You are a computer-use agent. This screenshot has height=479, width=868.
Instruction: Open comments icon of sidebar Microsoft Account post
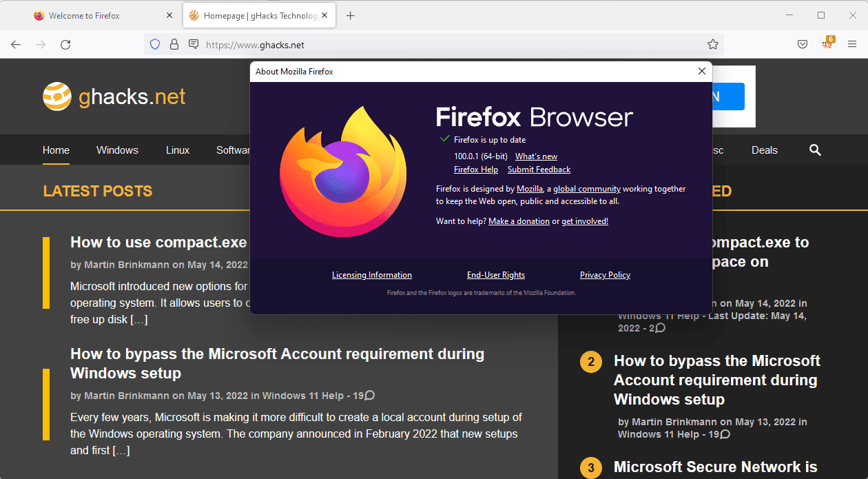(x=725, y=434)
